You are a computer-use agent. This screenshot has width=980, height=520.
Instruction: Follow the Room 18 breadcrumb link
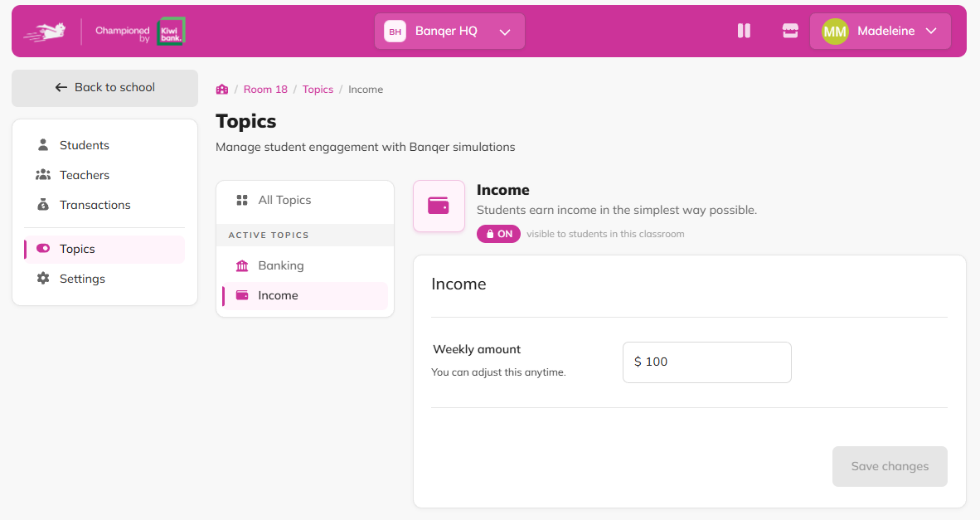(x=265, y=90)
